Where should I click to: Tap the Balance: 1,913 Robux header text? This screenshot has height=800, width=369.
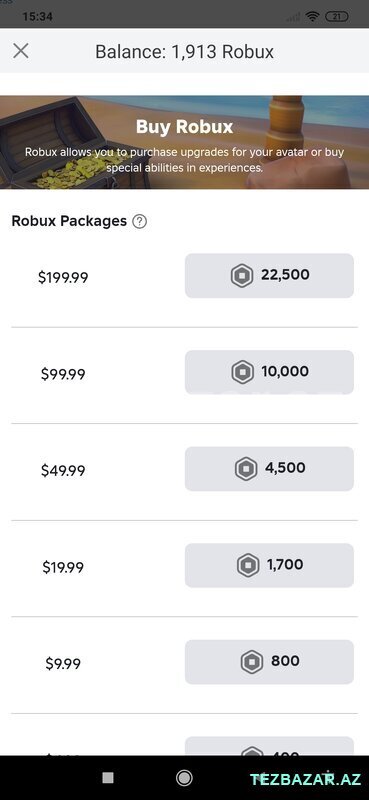tap(184, 52)
